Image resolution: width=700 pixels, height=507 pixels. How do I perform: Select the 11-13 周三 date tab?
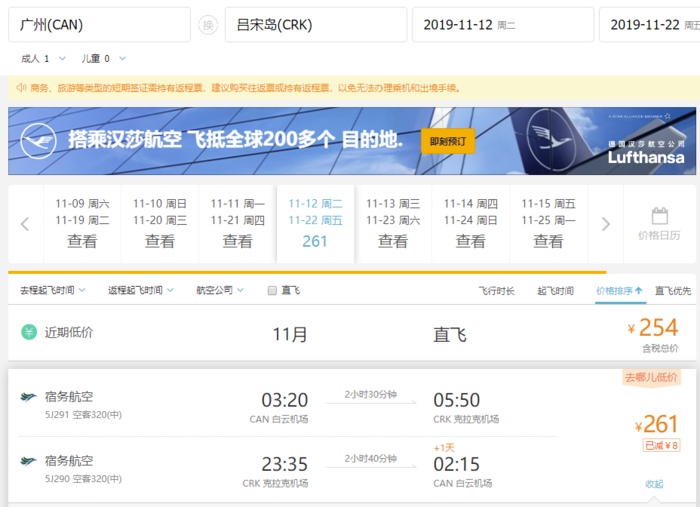tap(393, 222)
